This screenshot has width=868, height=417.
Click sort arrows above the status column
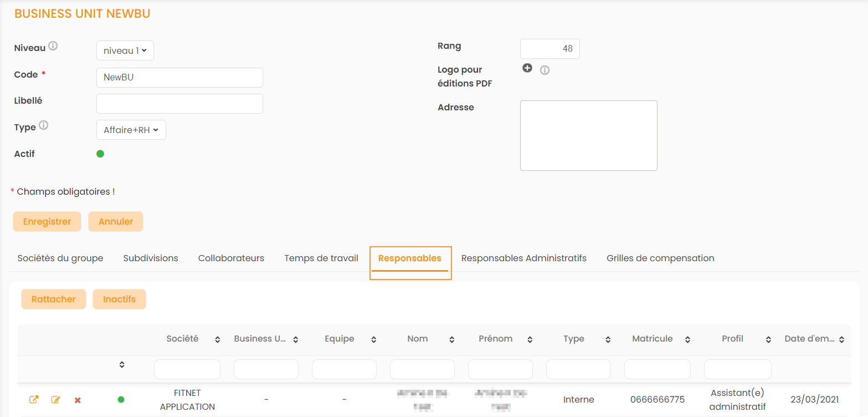point(122,364)
